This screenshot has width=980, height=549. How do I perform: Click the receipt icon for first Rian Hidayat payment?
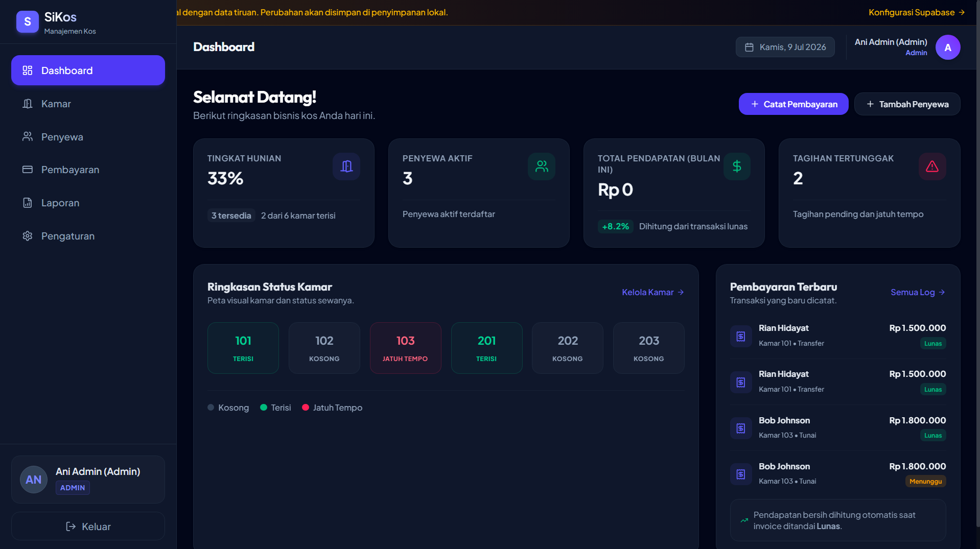tap(741, 336)
